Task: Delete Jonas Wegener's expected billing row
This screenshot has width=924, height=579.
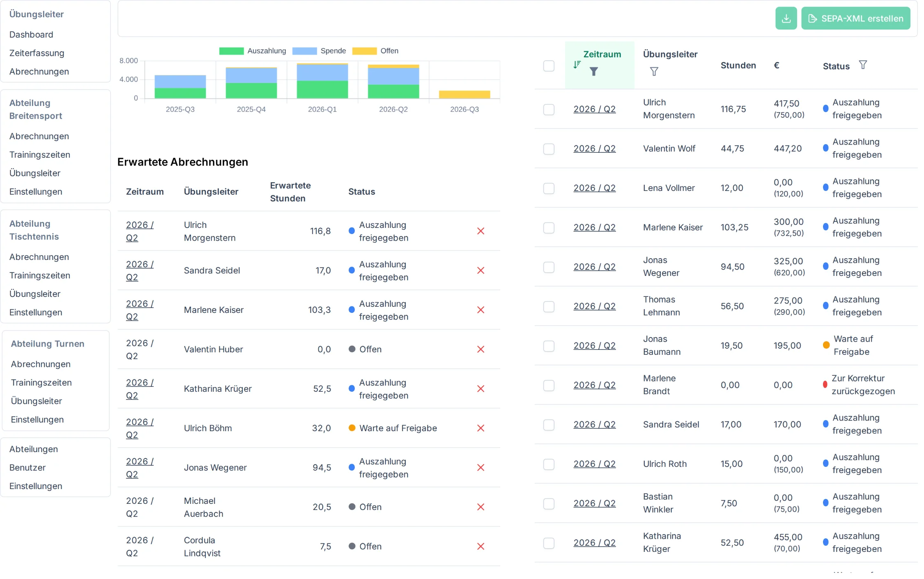Action: tap(480, 468)
